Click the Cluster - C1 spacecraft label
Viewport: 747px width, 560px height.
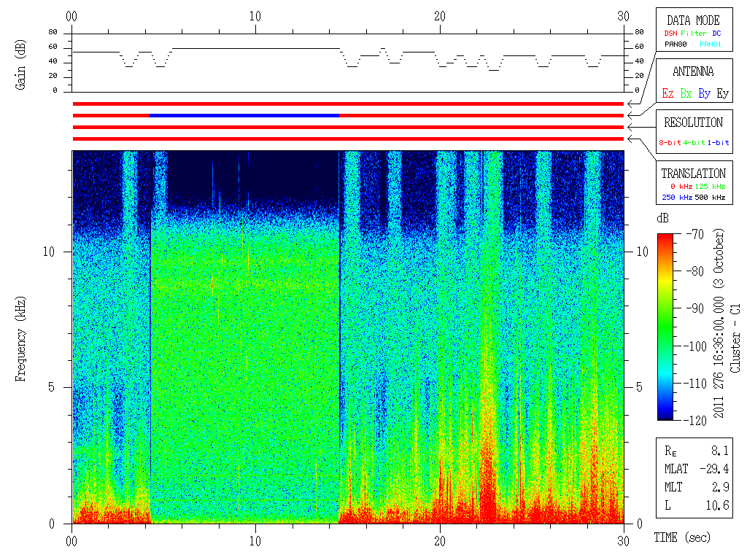pyautogui.click(x=735, y=338)
